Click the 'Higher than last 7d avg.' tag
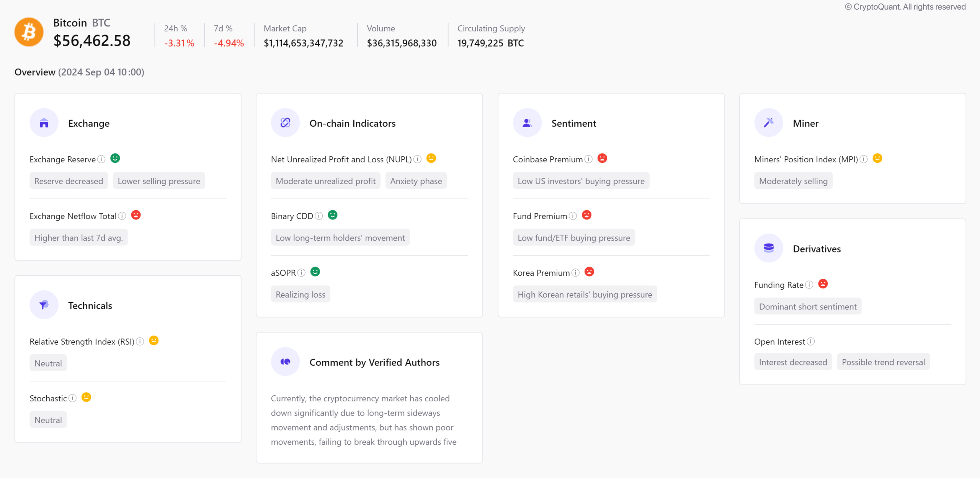Viewport: 980px width, 478px height. click(x=78, y=237)
